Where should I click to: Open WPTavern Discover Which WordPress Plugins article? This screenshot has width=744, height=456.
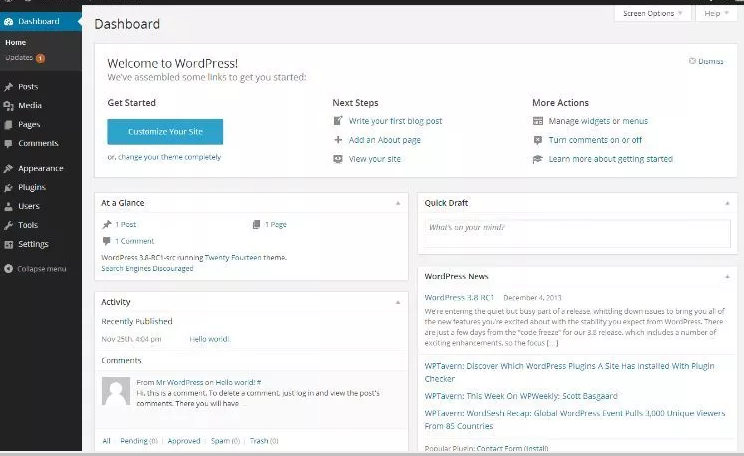tap(569, 372)
